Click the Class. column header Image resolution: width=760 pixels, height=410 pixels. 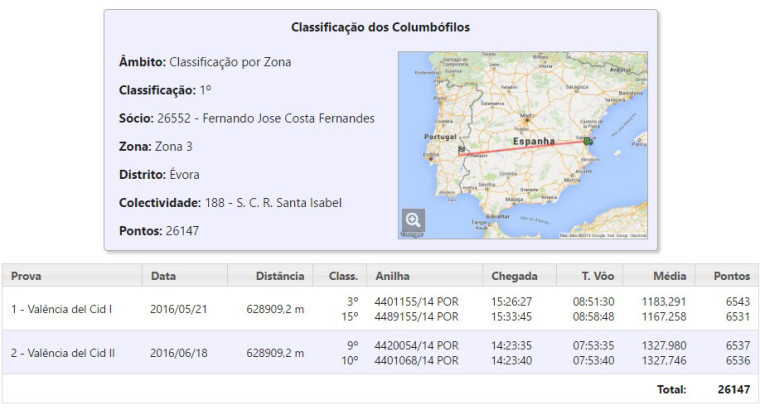point(343,275)
